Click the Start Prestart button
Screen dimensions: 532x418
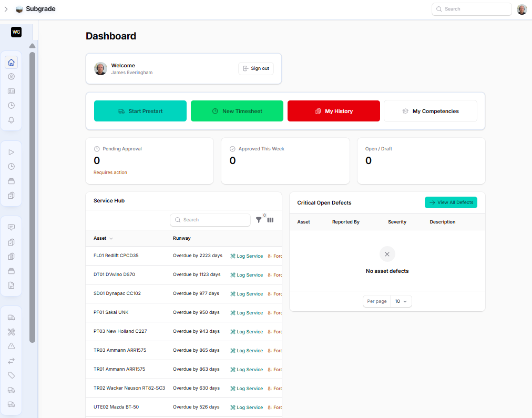(140, 111)
